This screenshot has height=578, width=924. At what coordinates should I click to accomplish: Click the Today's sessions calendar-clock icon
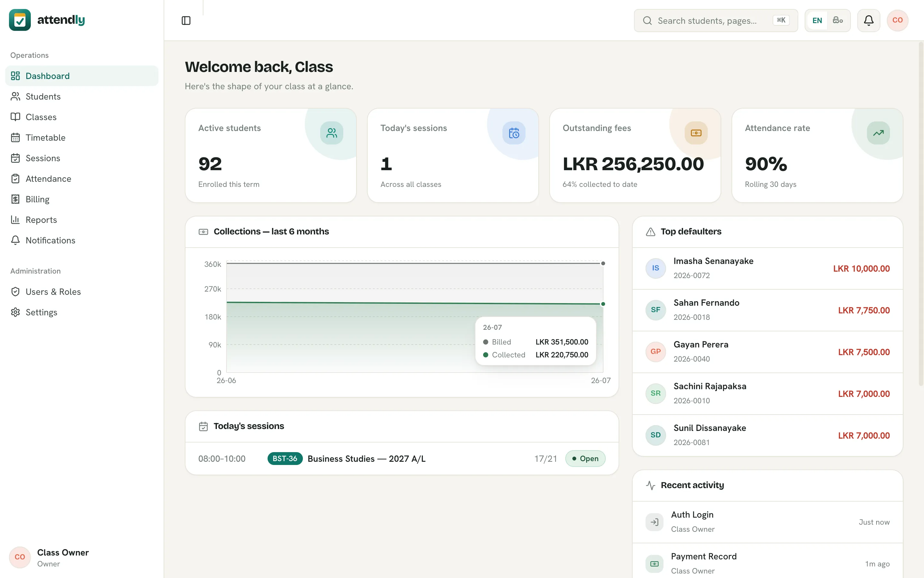pyautogui.click(x=514, y=133)
